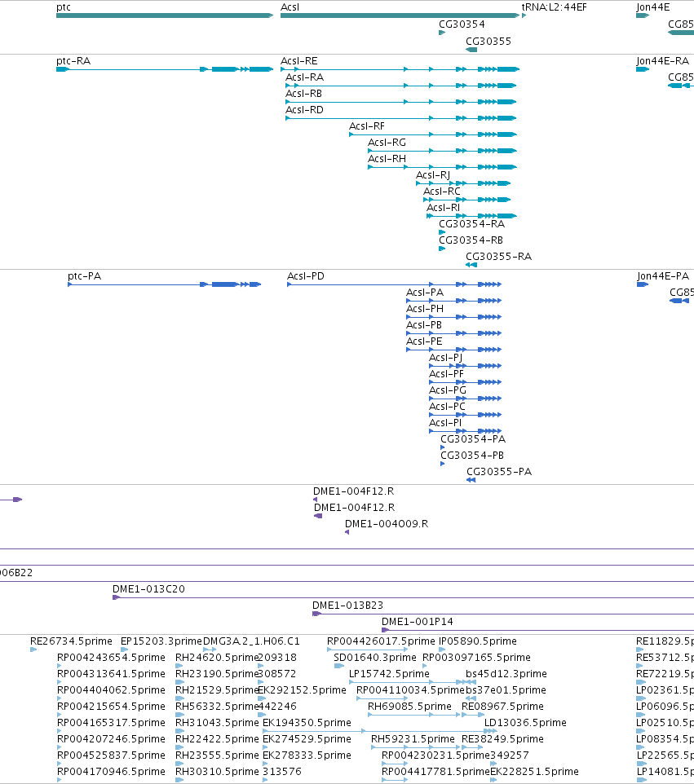Select transcript Acsl-RE
The width and height of the screenshot is (694, 784).
pos(400,69)
